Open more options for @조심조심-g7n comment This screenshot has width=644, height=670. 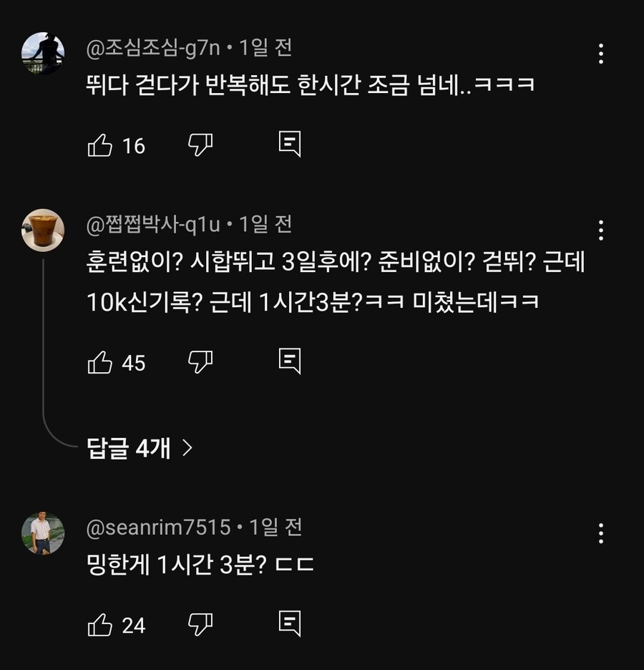[x=601, y=54]
